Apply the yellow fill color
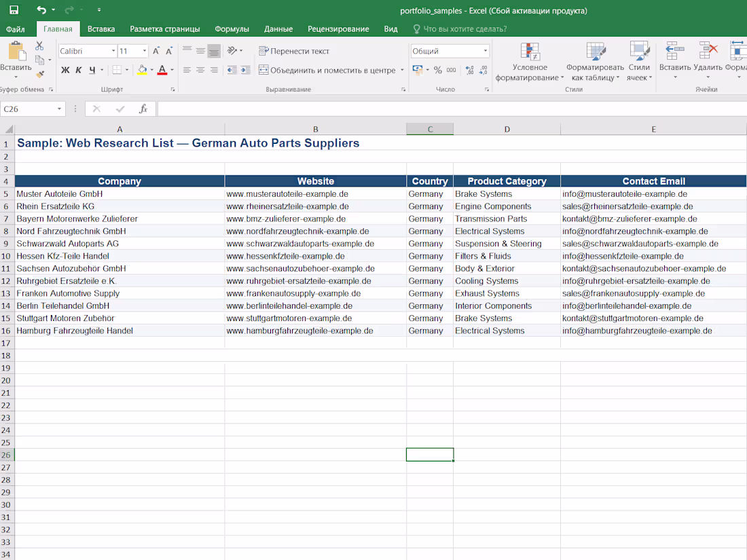Screen dimensions: 747x560 tap(142, 70)
